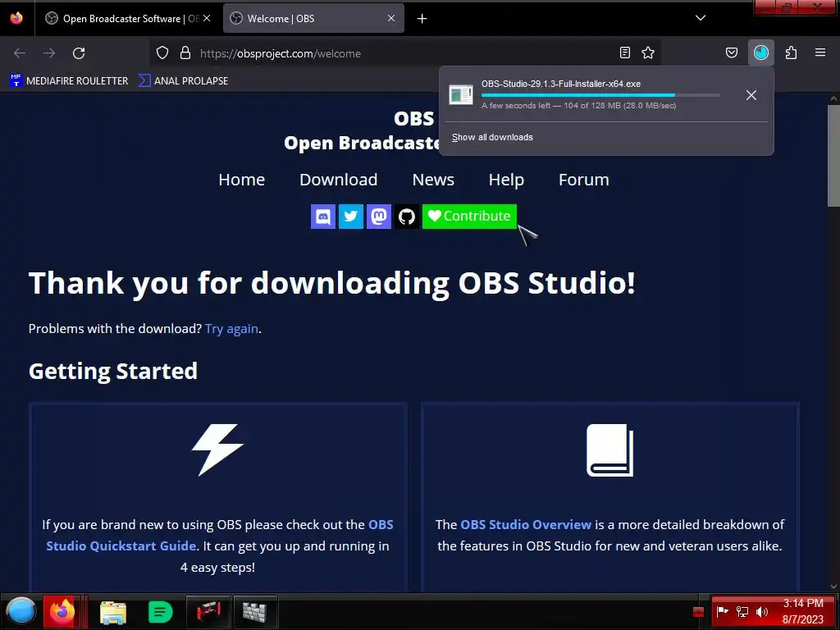Open the Help navigation item
The width and height of the screenshot is (840, 630).
click(506, 180)
